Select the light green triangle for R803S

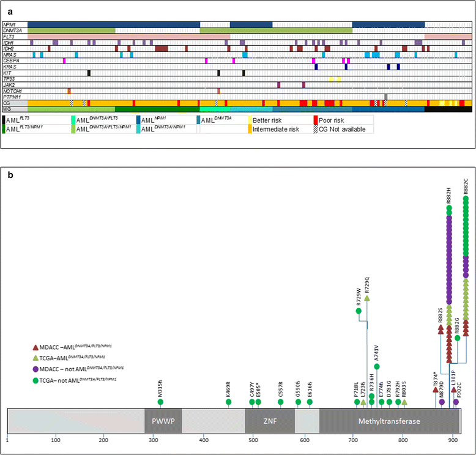point(404,402)
